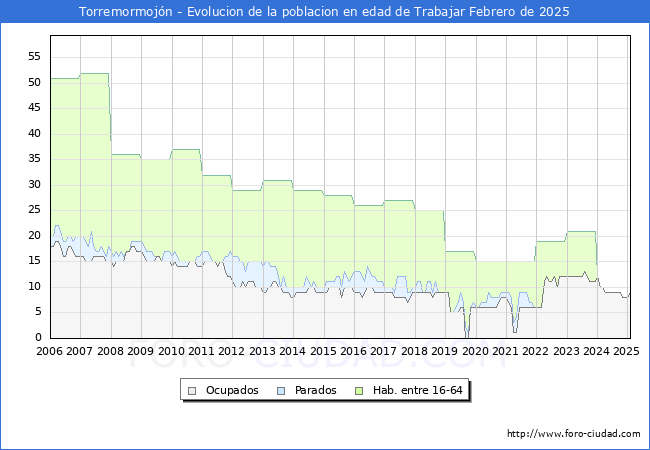Click the 30 y-axis value
Screen dimensions: 650x450
(34, 184)
